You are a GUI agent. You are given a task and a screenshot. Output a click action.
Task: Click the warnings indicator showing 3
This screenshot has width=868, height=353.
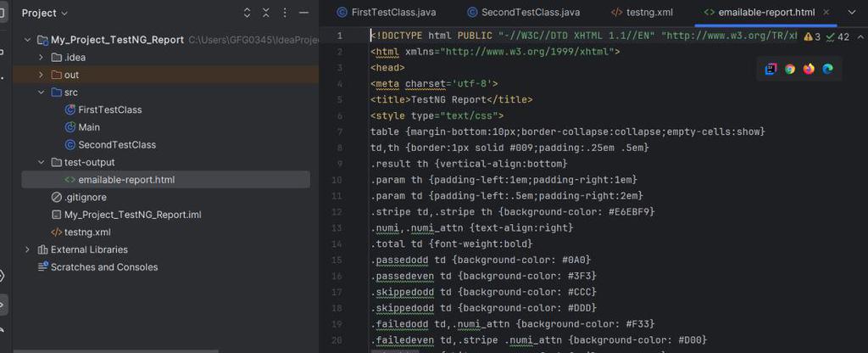point(812,37)
